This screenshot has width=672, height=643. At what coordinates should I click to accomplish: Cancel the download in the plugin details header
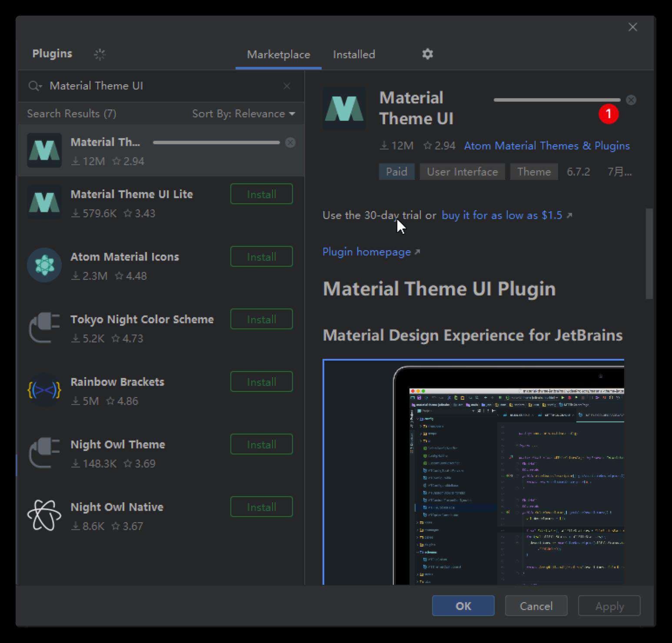[631, 100]
